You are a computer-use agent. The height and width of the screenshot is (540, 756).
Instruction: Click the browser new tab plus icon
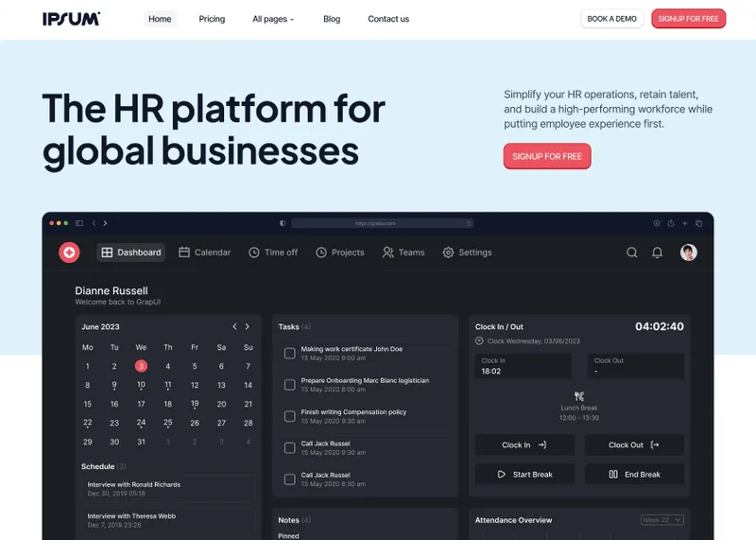[684, 223]
